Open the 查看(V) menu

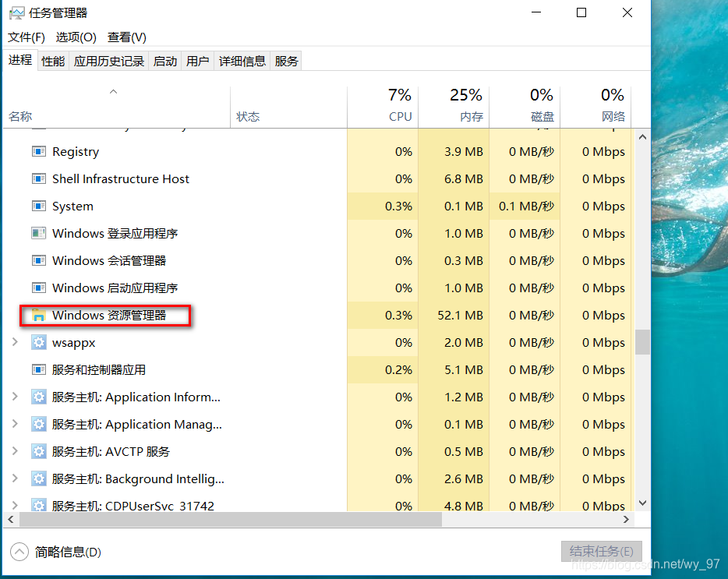pyautogui.click(x=127, y=37)
